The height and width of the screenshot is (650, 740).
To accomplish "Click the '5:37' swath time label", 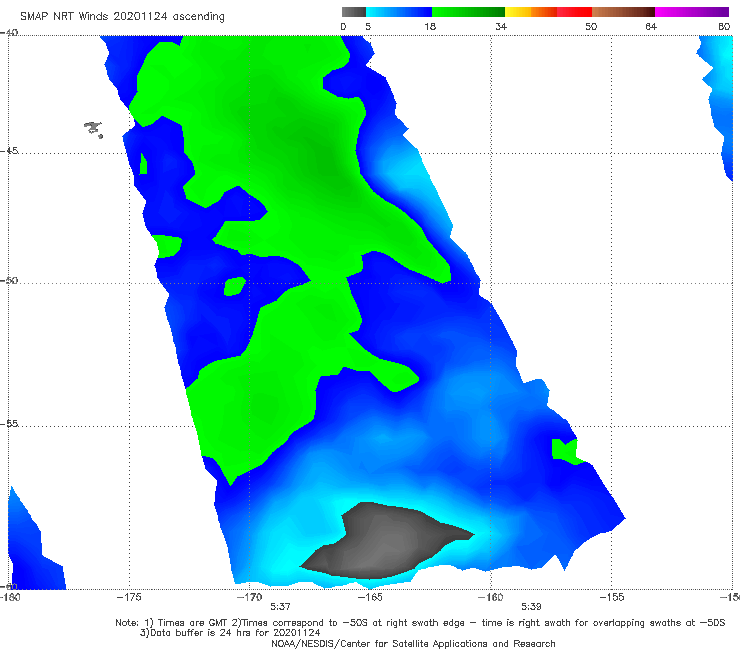I will 280,607.
